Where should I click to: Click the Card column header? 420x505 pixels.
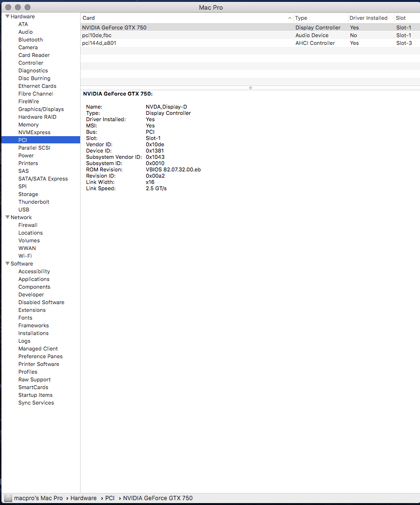point(187,18)
